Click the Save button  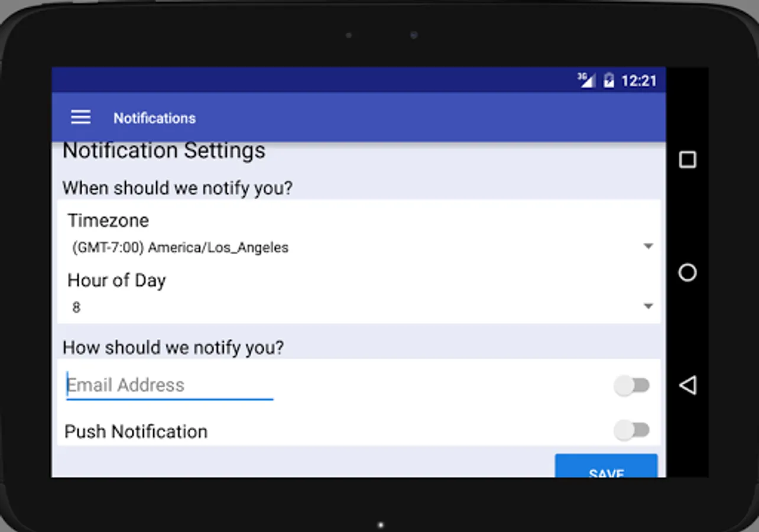[606, 466]
